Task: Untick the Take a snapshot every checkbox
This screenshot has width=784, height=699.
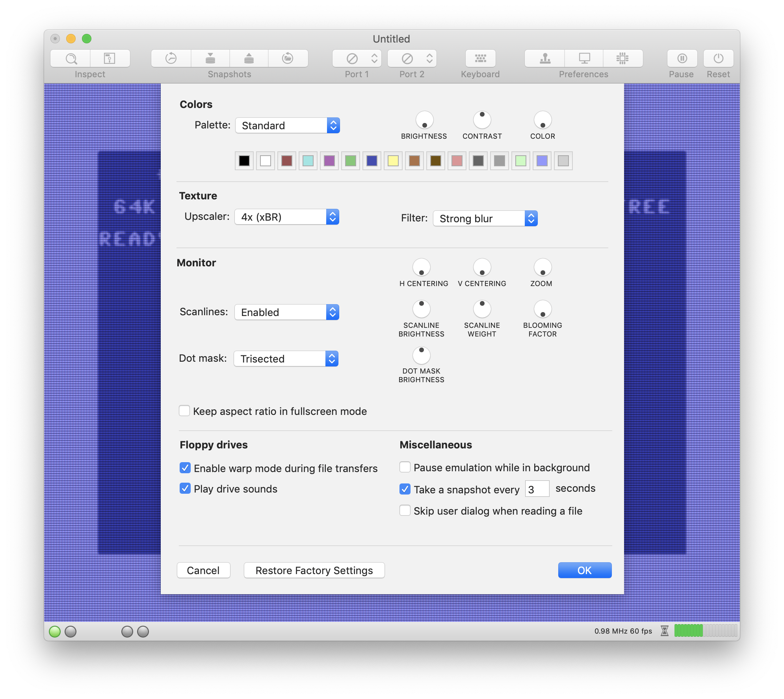Action: (405, 489)
